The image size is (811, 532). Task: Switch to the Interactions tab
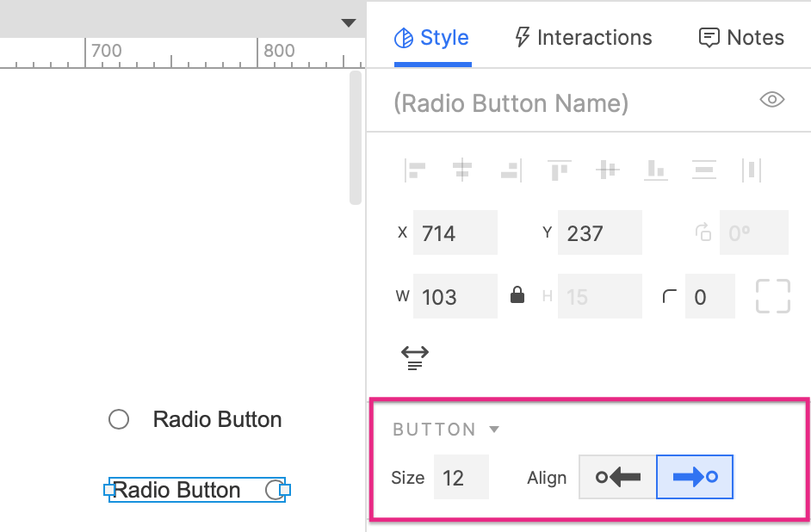tap(582, 37)
